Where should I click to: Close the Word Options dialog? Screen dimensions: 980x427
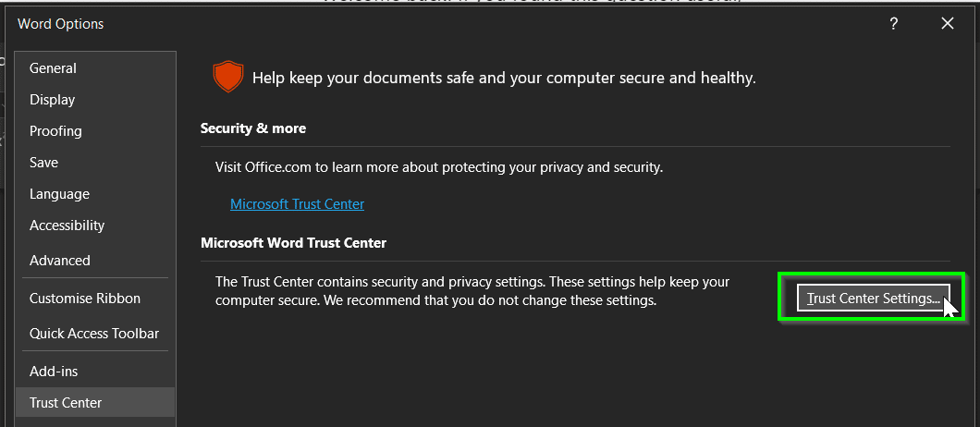pyautogui.click(x=948, y=24)
